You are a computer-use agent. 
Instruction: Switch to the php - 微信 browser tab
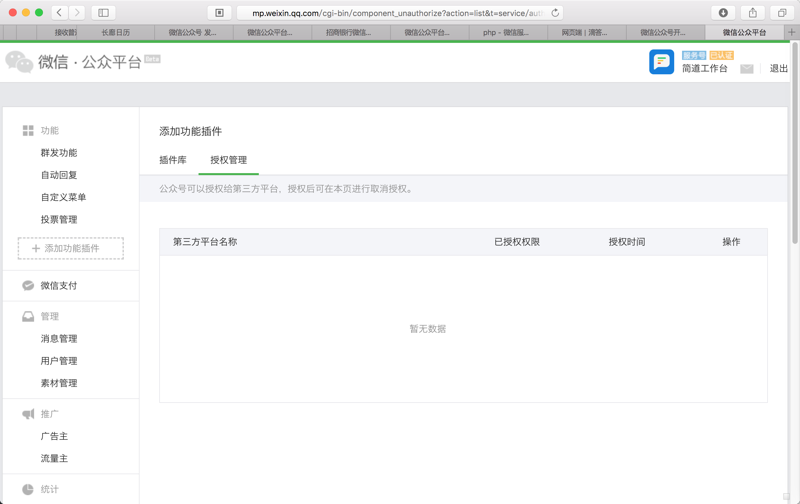[506, 32]
